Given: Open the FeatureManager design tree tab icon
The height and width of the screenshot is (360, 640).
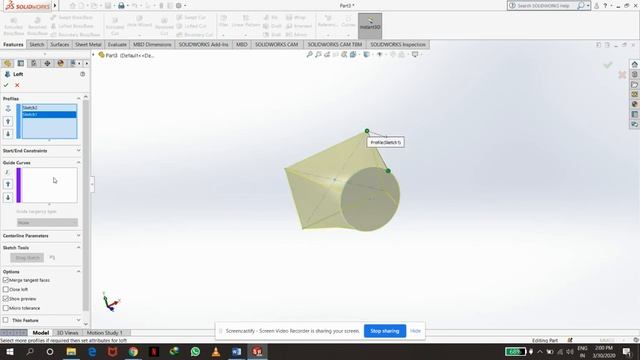Looking at the screenshot, I should tap(7, 63).
